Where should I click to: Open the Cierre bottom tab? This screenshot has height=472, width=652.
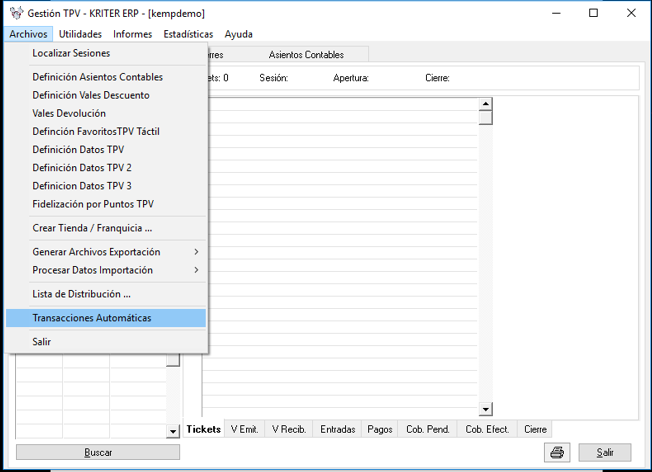pyautogui.click(x=535, y=429)
